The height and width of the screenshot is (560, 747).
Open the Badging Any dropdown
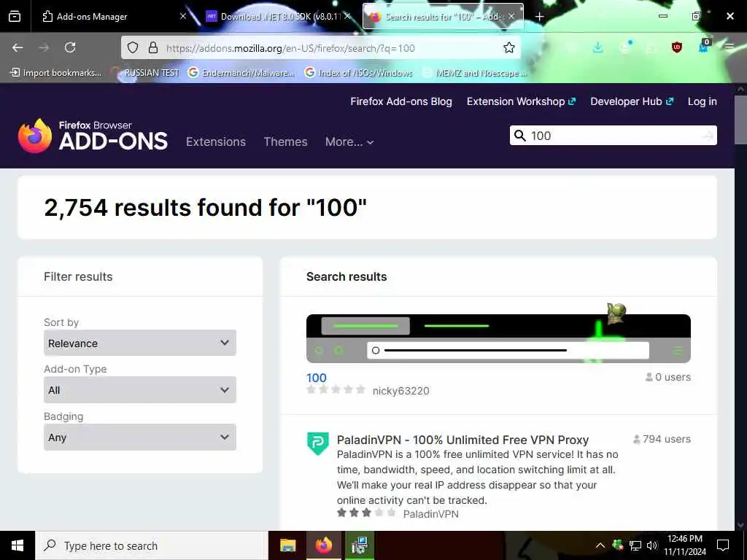click(139, 437)
